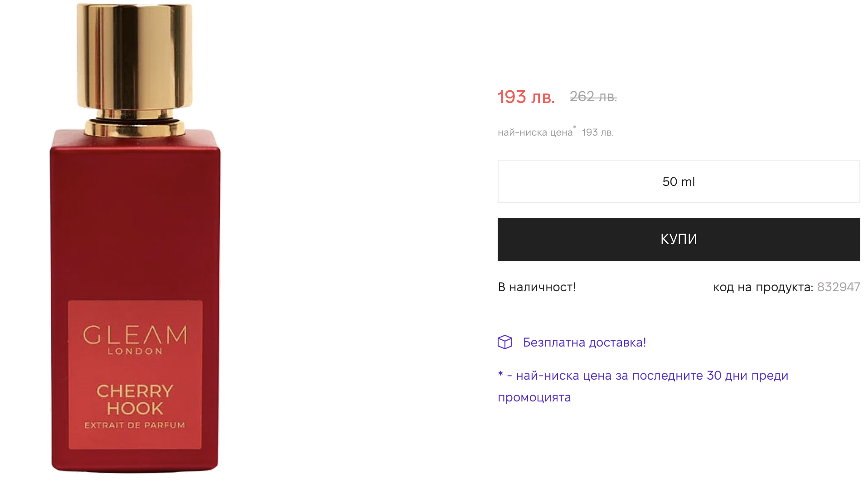
Task: Click the small grey 193 лв. lowest price value
Action: 597,132
